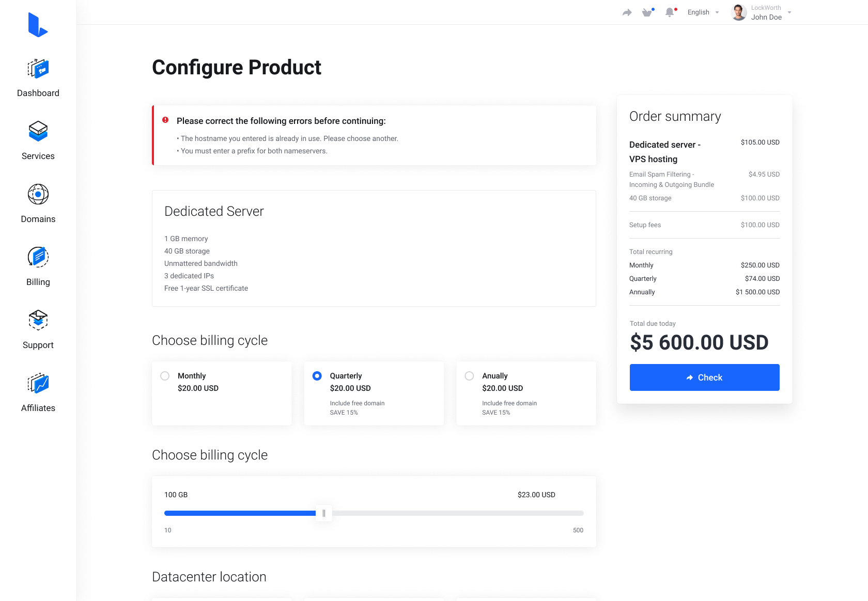Click the Dedicated Server details card
This screenshot has height=601, width=868.
pyautogui.click(x=374, y=248)
